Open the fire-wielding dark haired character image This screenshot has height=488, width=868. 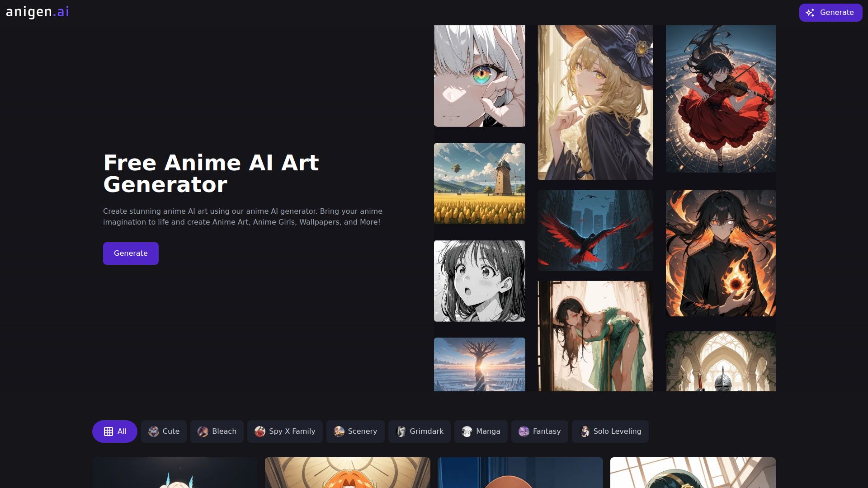(720, 253)
